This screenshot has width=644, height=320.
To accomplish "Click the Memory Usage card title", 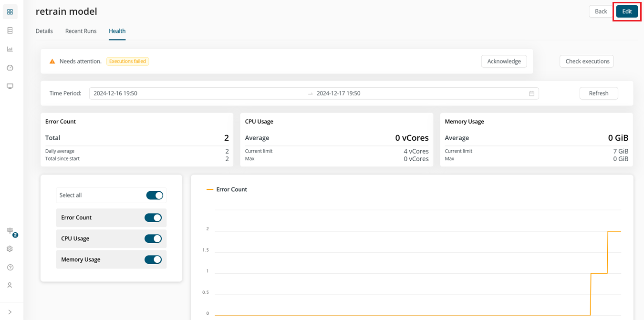I will click(465, 122).
